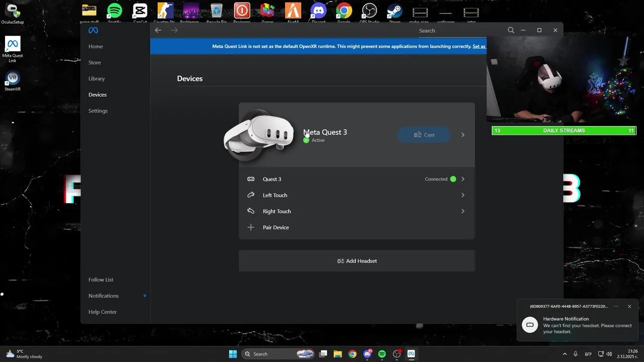This screenshot has height=362, width=644.
Task: Click the Add Headset button
Action: pos(357,261)
